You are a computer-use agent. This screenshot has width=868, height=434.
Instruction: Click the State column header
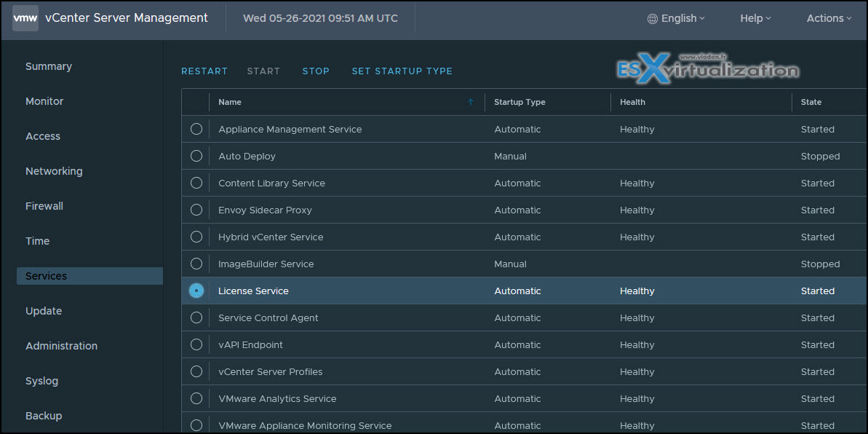coord(811,102)
